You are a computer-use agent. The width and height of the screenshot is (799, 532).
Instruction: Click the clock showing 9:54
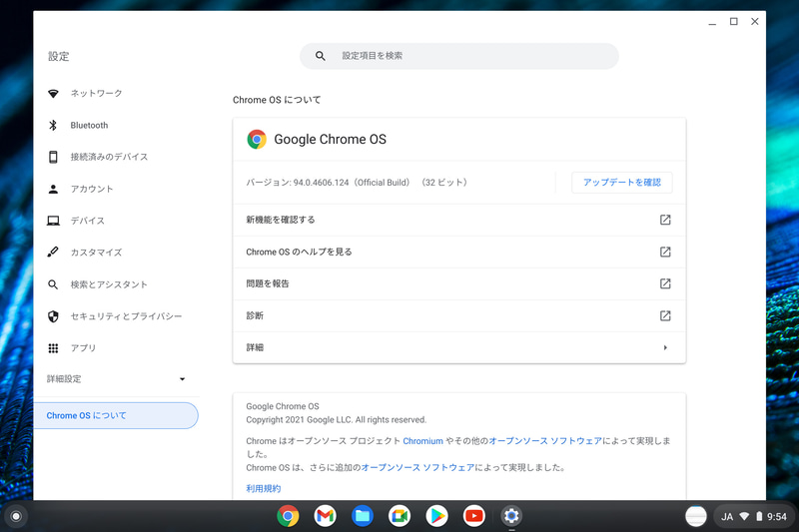[x=777, y=517]
